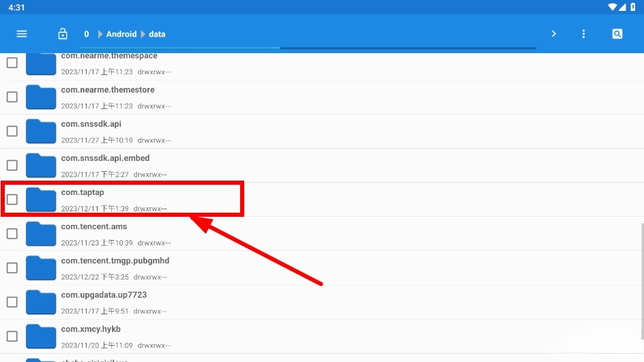
Task: Tap the lock icon in toolbar
Action: [x=63, y=34]
